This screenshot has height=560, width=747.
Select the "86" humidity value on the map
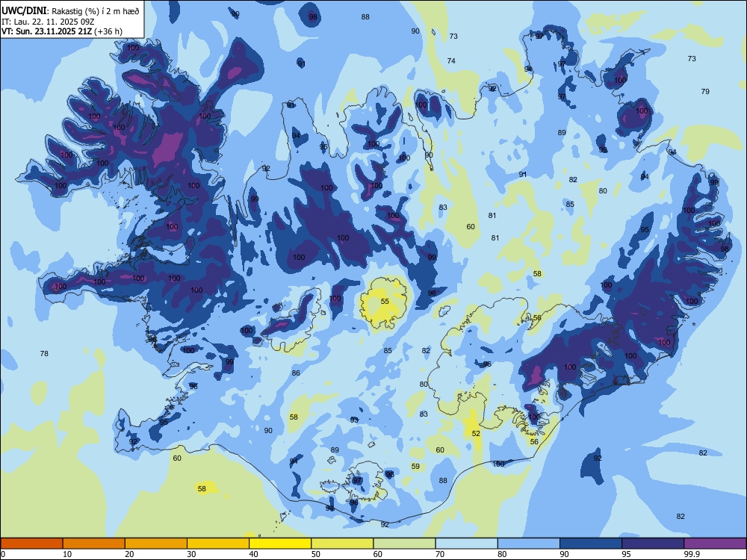296,373
